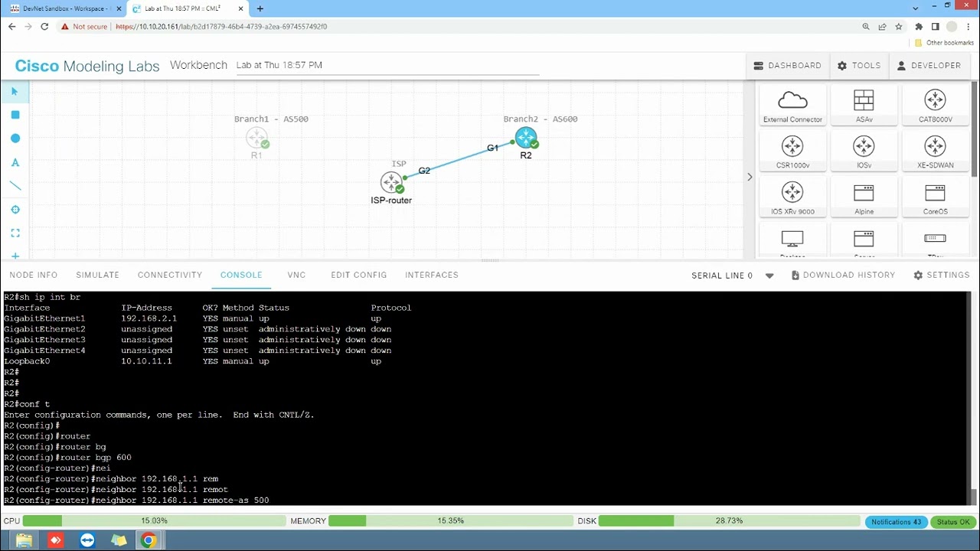Open the CONSOLE tab
This screenshot has width=980, height=551.
tap(241, 275)
